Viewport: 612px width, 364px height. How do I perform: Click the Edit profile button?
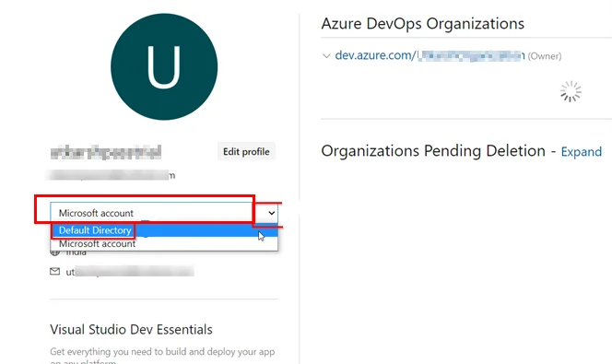click(x=246, y=152)
